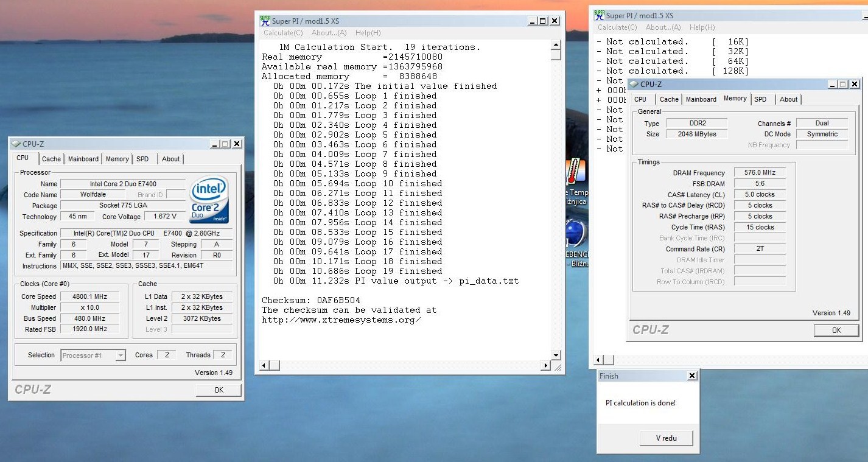
Task: Click OK in left CPU-Z window
Action: point(219,390)
